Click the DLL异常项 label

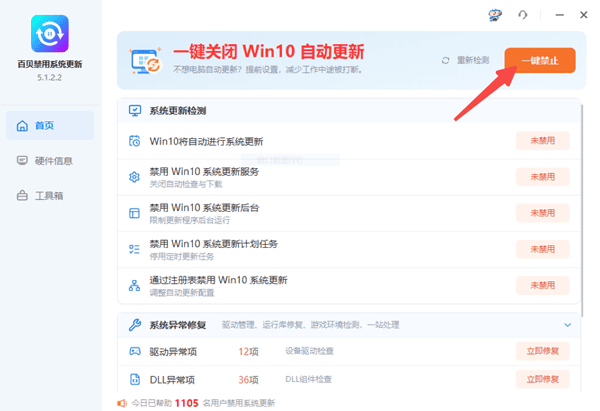coord(172,380)
